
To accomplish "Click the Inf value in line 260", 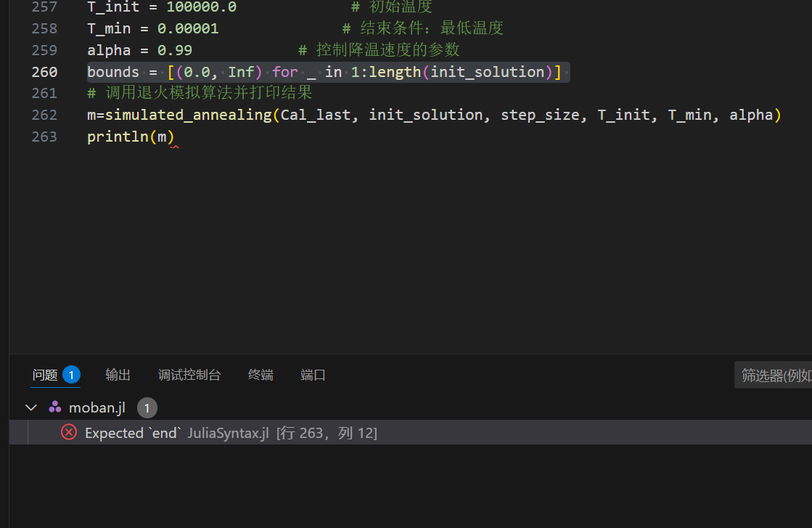I will 241,71.
